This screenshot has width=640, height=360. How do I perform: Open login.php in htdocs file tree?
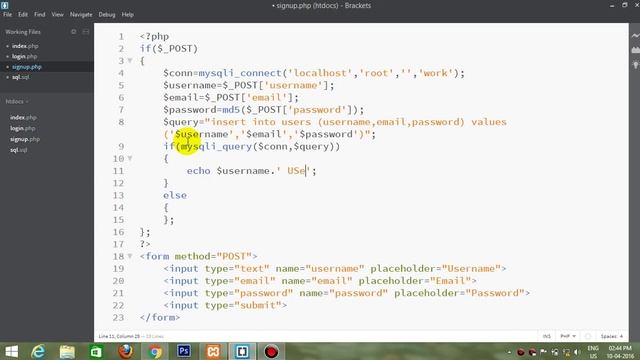[x=22, y=128]
